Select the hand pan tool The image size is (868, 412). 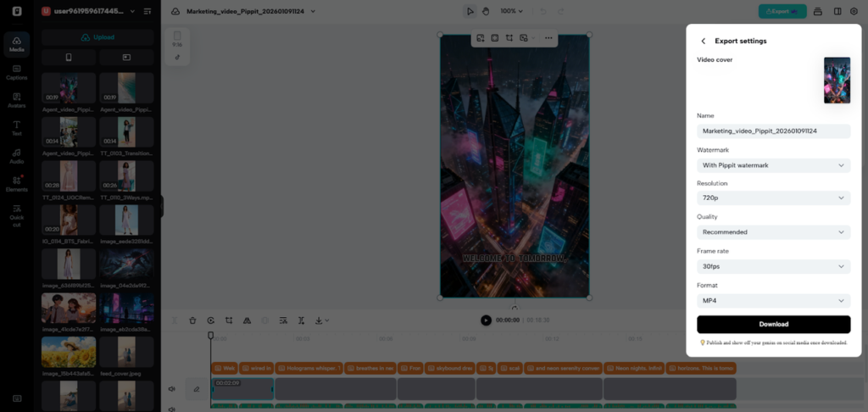[x=486, y=11]
